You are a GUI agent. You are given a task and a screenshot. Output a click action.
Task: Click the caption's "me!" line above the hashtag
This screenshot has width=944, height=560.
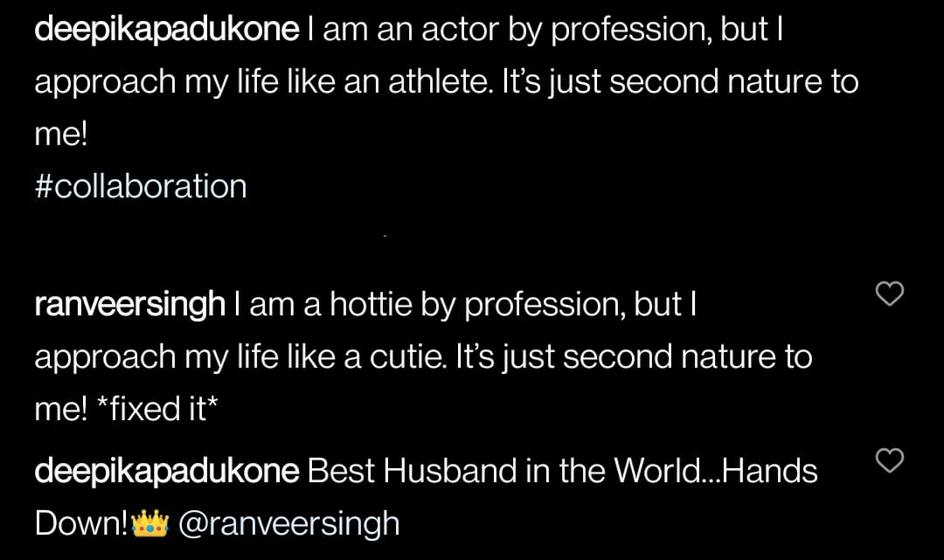point(61,135)
